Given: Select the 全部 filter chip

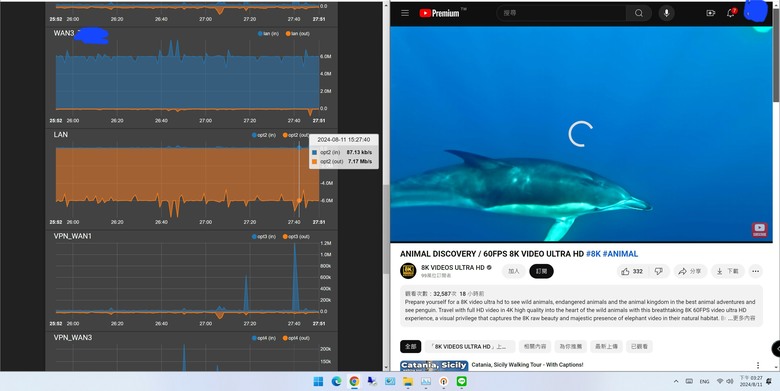Looking at the screenshot, I should 410,346.
